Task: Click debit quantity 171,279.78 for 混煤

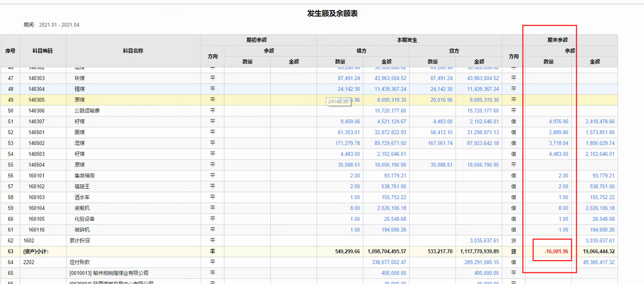Action: 347,143
